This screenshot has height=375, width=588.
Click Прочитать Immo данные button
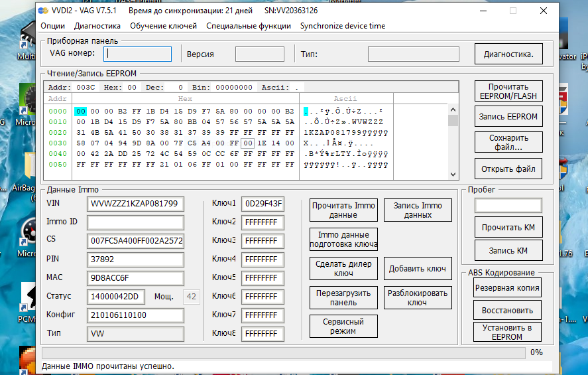click(x=343, y=210)
